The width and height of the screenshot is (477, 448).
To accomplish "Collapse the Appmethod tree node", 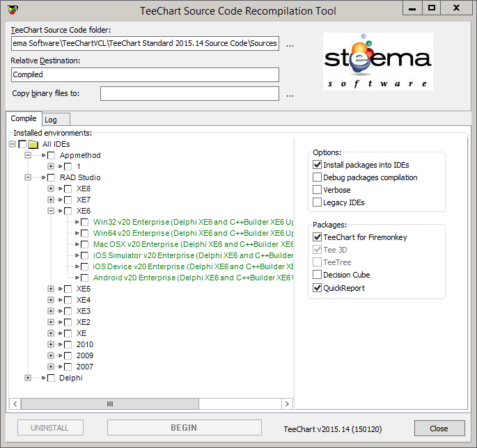I will click(x=28, y=155).
